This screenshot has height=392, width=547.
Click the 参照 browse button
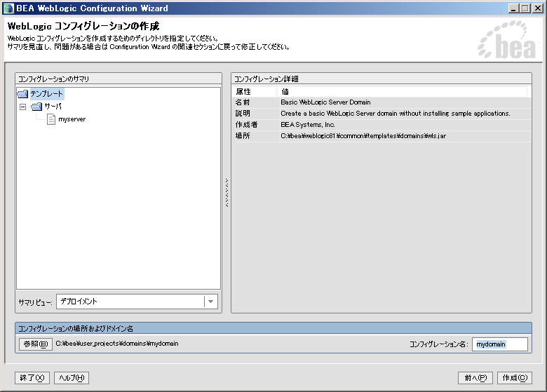pyautogui.click(x=35, y=344)
